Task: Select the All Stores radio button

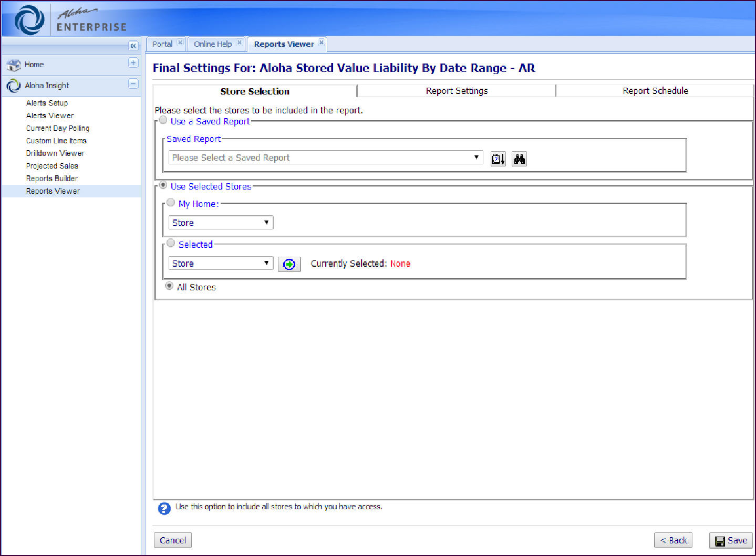Action: click(169, 286)
